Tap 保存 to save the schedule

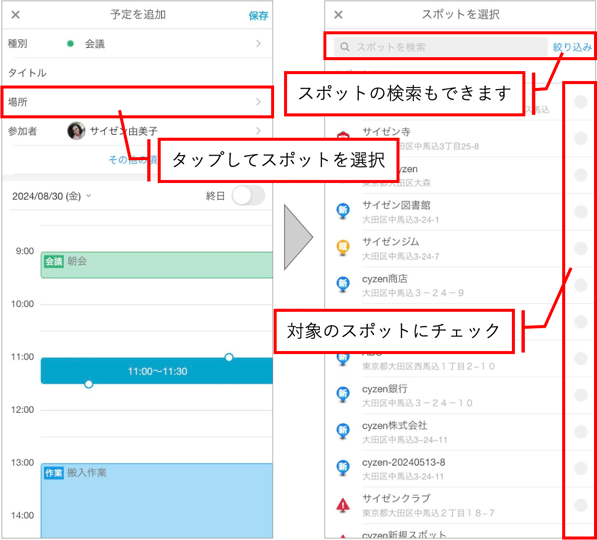pos(259,16)
